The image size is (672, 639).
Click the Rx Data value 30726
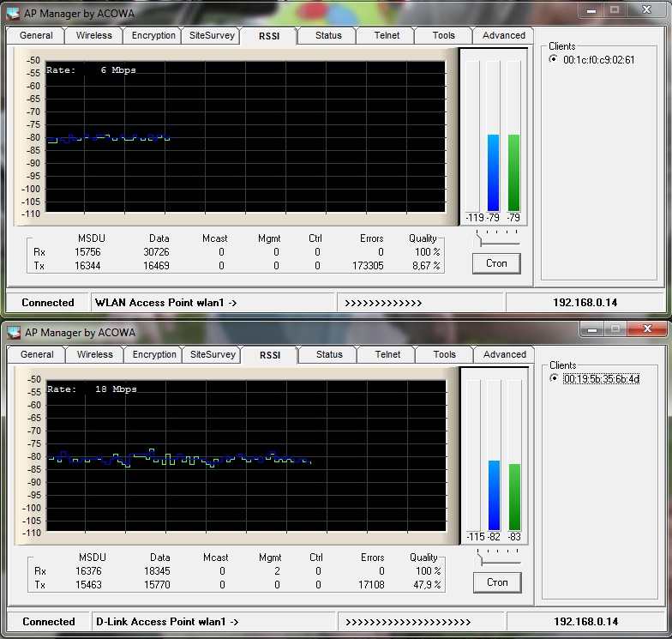(156, 252)
